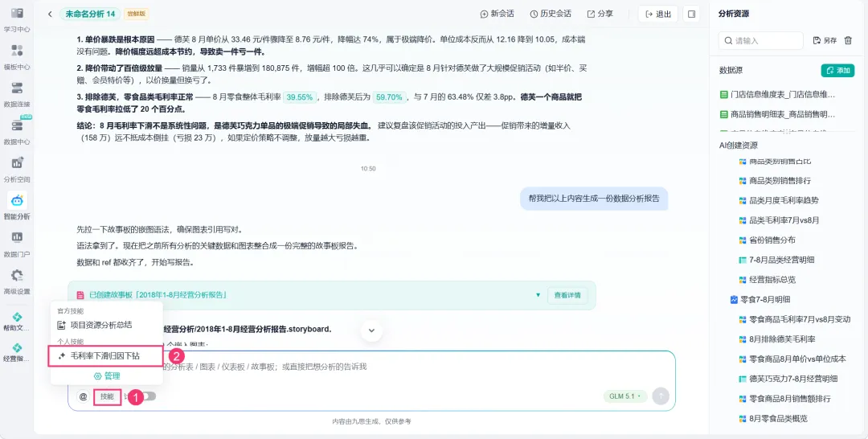Screen dimensions: 868x439
Task: Open 数据门户 in the sidebar
Action: (x=17, y=244)
